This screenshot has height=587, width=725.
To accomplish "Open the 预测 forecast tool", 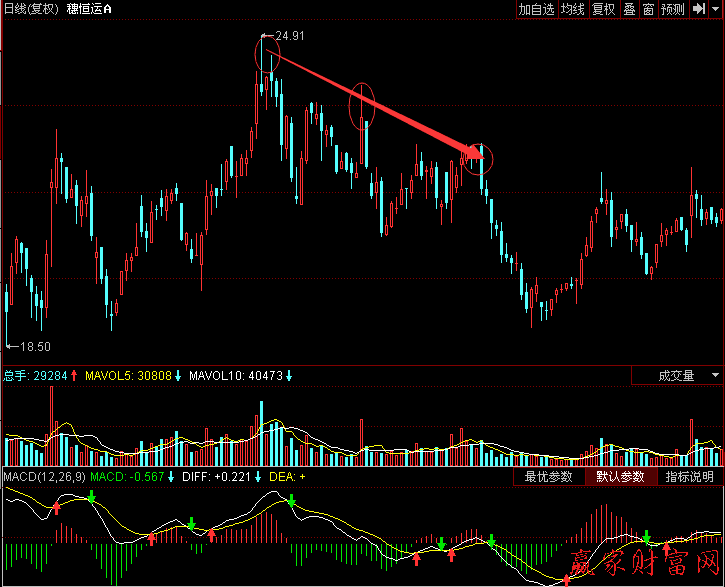I will 673,9.
